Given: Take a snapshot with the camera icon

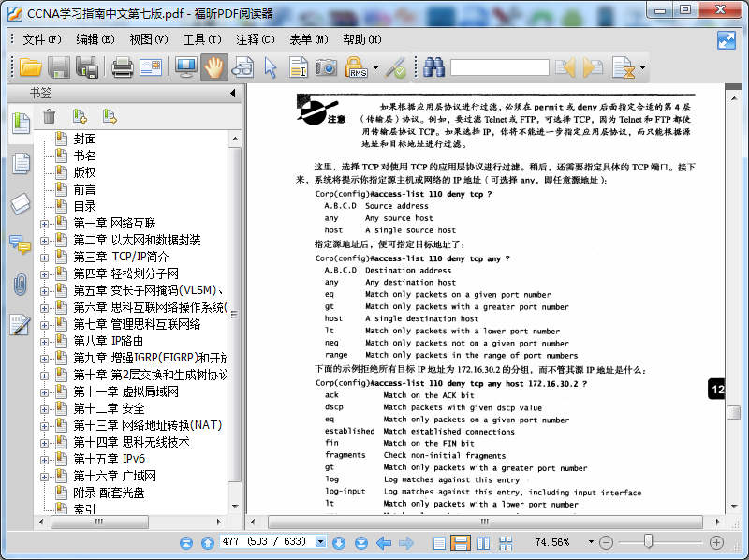Looking at the screenshot, I should pos(326,67).
